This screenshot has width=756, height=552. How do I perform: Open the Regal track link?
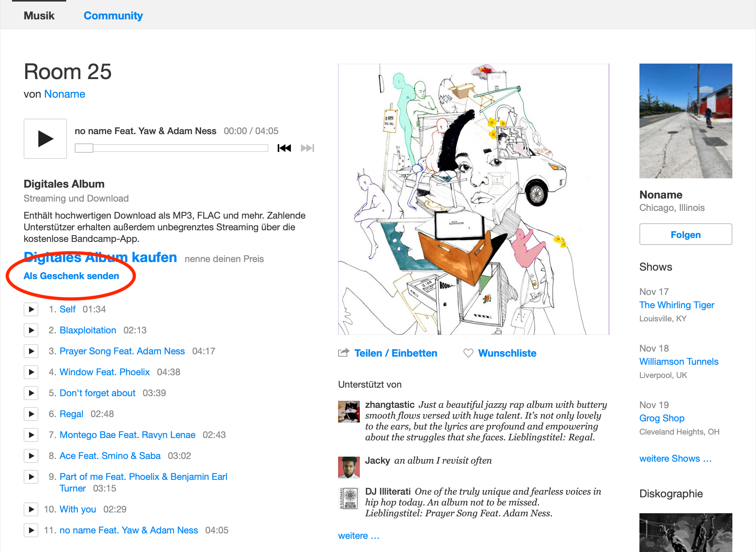coord(71,414)
